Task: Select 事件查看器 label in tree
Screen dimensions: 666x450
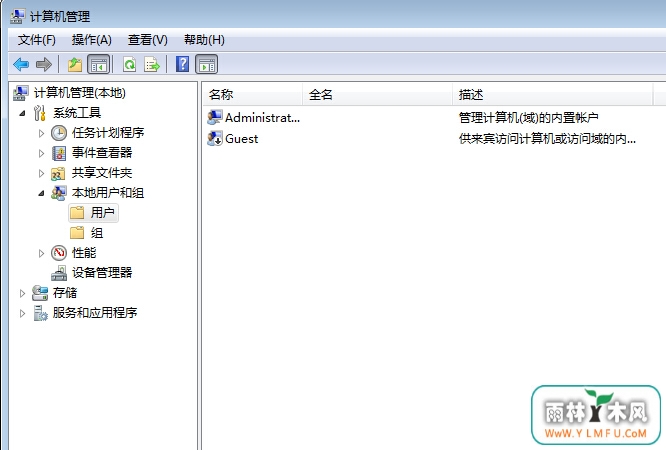Action: [102, 153]
